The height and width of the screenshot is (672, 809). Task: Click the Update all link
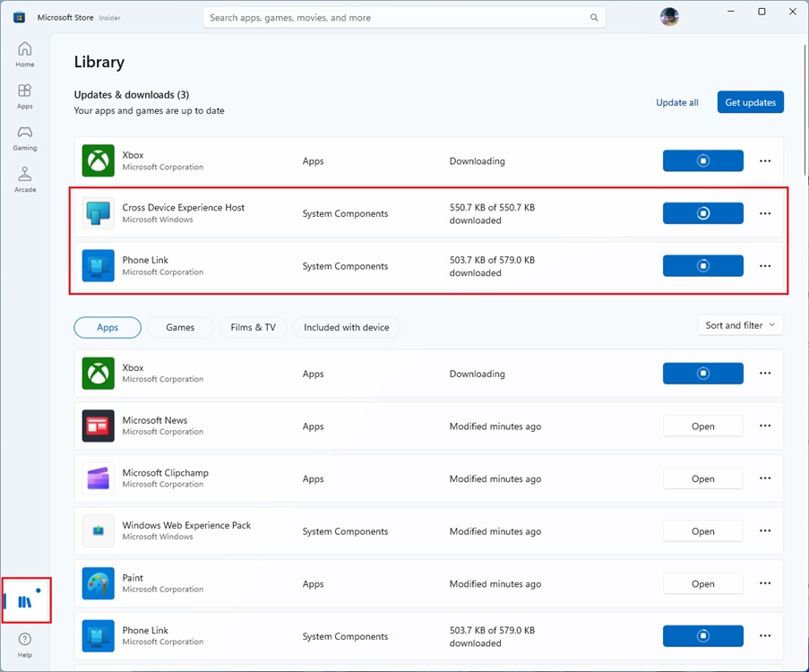click(x=676, y=102)
